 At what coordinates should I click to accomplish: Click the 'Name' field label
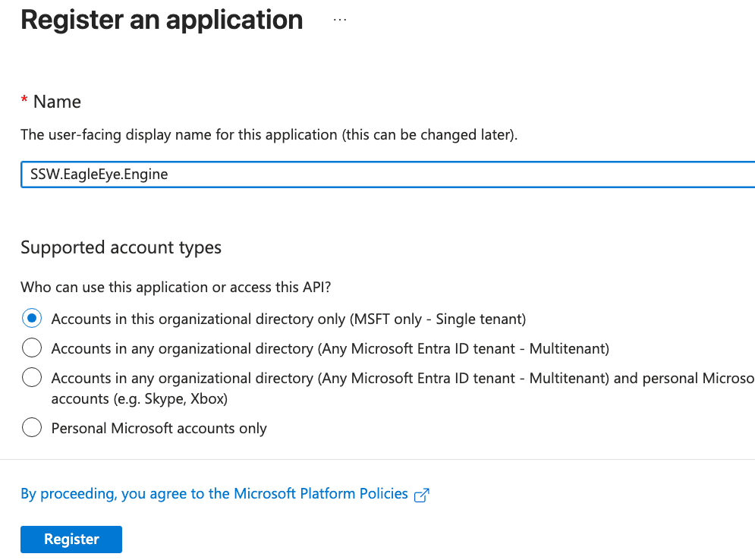[x=57, y=102]
